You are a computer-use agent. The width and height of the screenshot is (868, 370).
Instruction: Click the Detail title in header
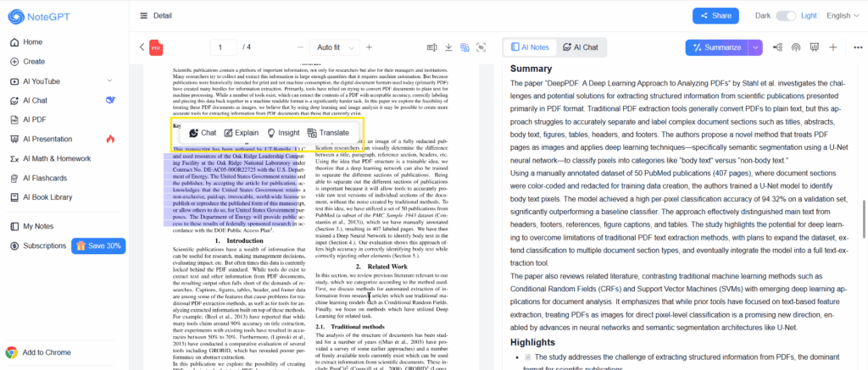coord(162,15)
